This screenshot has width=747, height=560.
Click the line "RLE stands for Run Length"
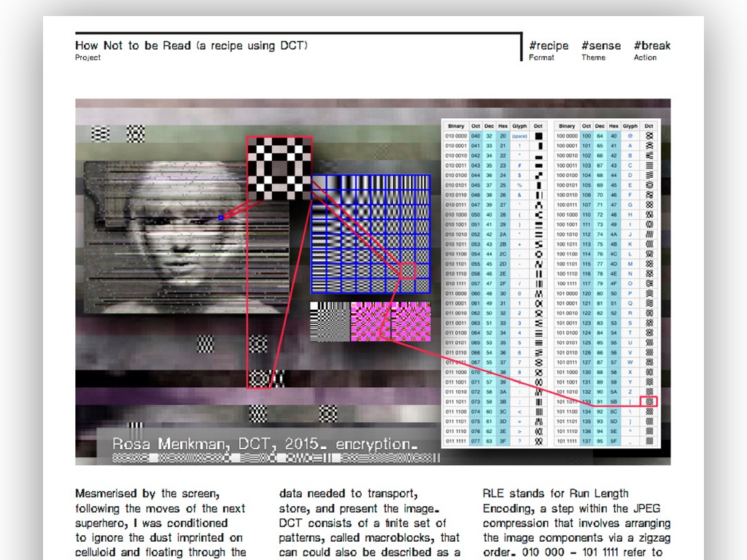click(555, 494)
